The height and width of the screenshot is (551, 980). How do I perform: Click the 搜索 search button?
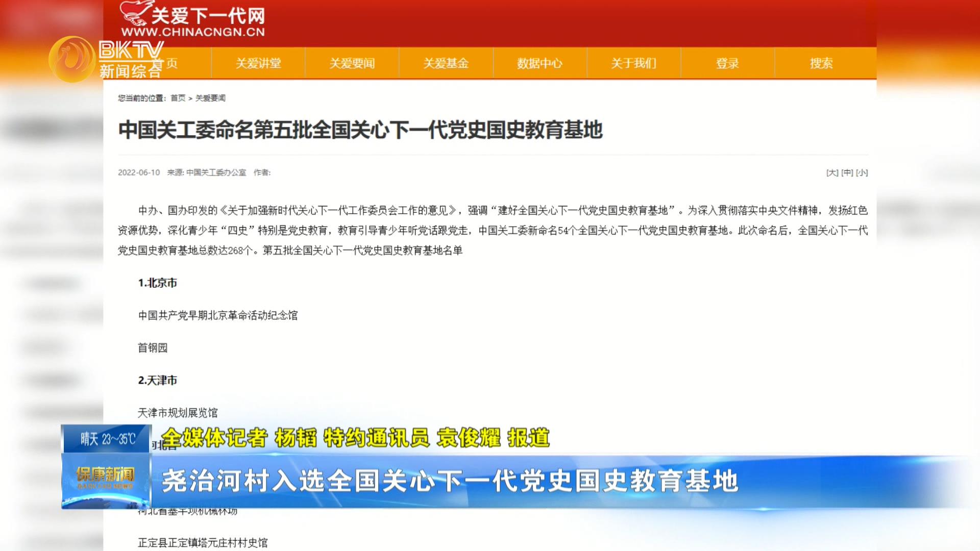(x=821, y=63)
